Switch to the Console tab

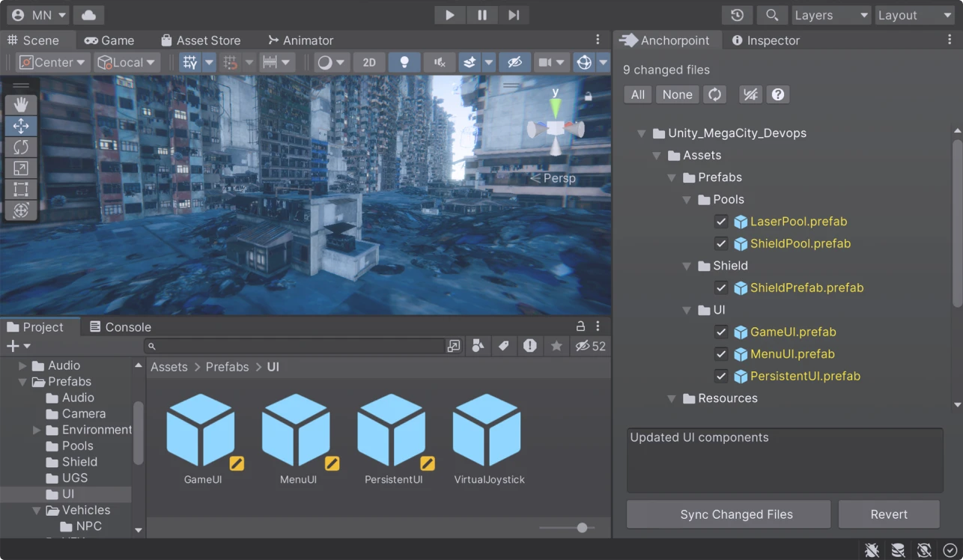coord(120,327)
